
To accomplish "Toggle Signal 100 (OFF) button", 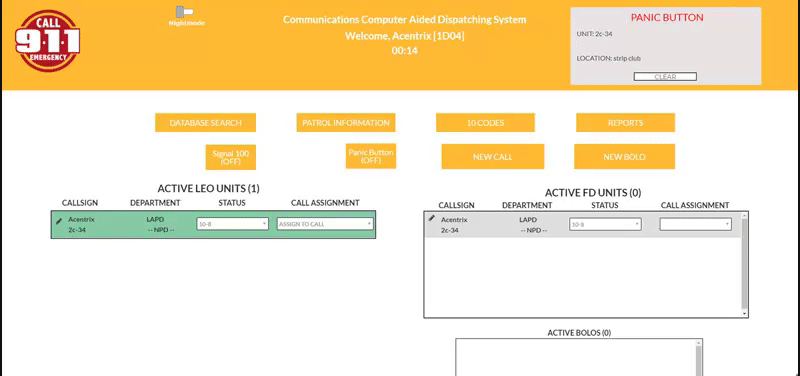I will point(231,157).
